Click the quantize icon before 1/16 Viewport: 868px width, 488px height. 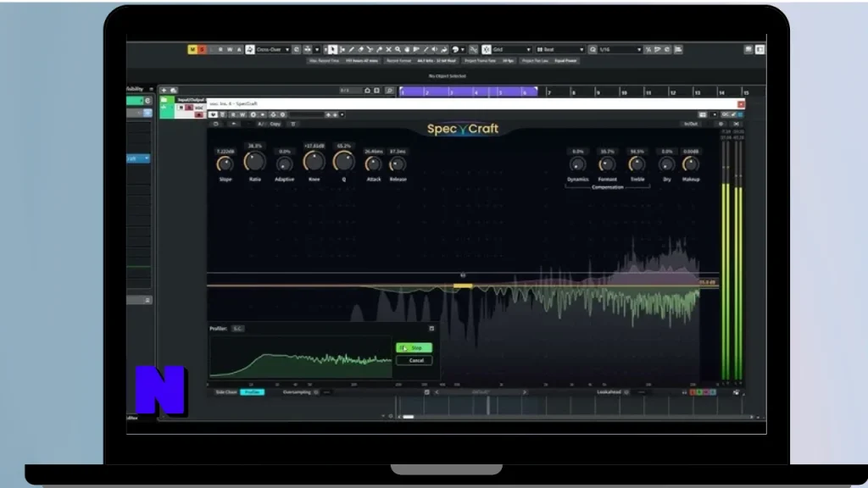pyautogui.click(x=593, y=50)
